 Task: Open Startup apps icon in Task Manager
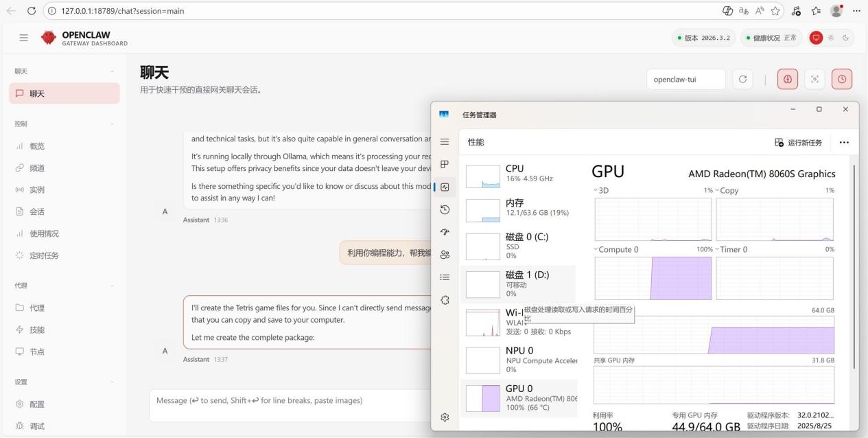pos(445,232)
